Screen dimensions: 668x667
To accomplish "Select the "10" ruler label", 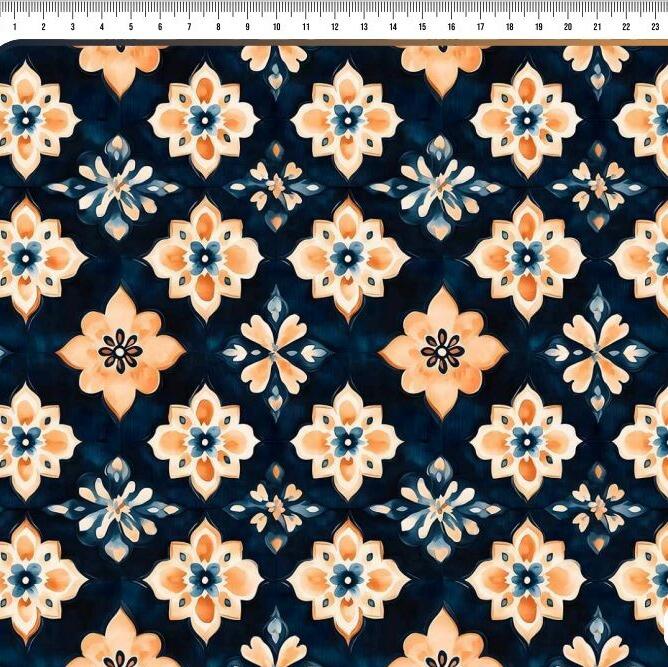I will click(276, 27).
